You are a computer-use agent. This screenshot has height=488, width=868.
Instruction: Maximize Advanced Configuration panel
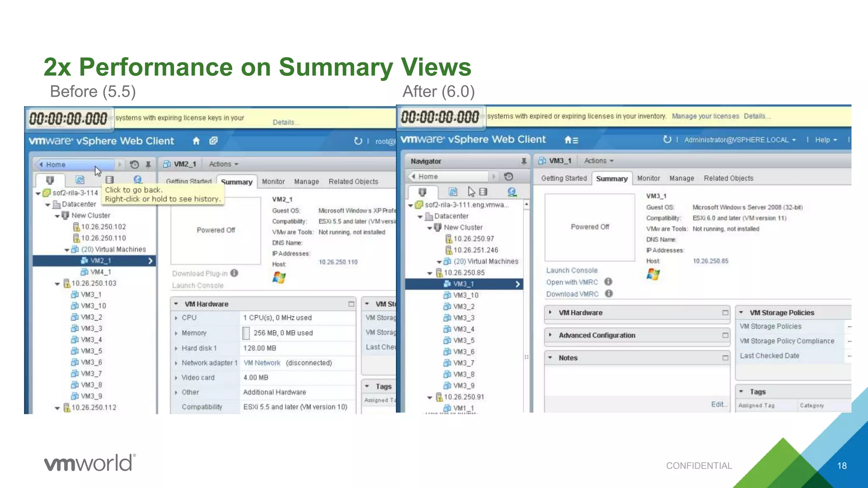[x=725, y=335]
